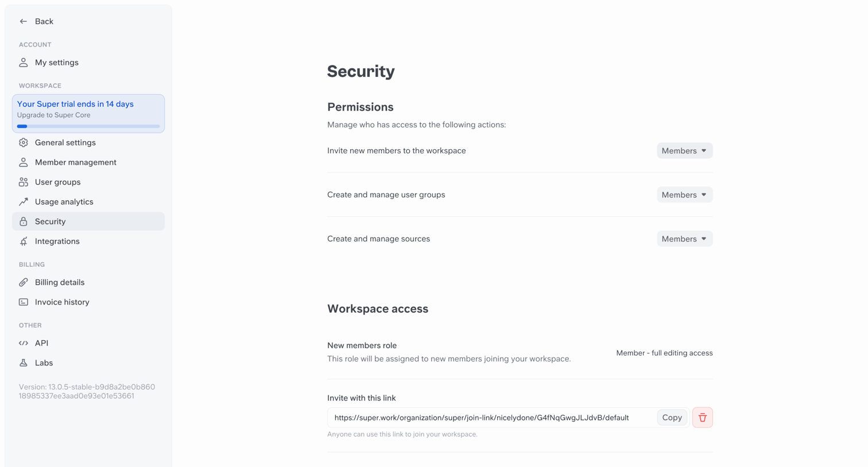
Task: Click the Labs flask icon
Action: (24, 363)
